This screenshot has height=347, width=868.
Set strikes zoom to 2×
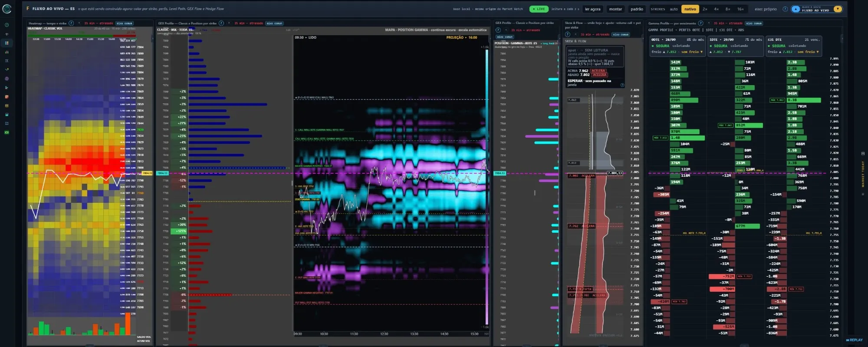click(705, 9)
